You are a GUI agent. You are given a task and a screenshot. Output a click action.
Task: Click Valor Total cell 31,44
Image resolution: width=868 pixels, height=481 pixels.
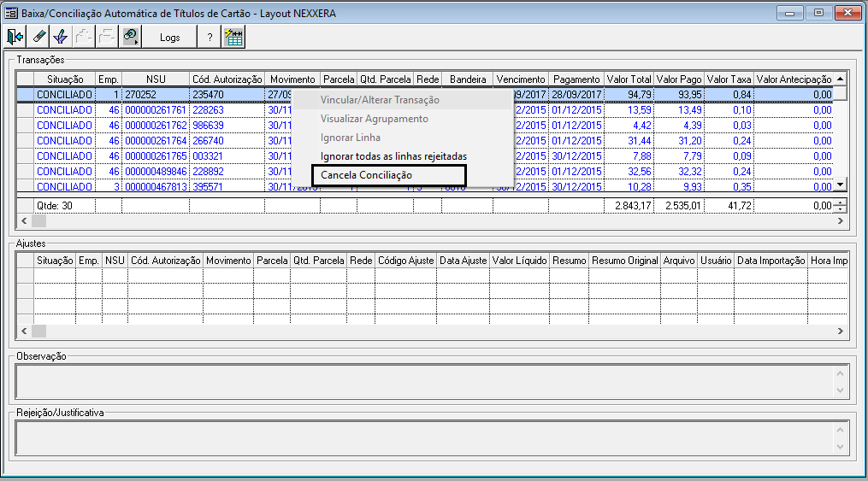(629, 141)
